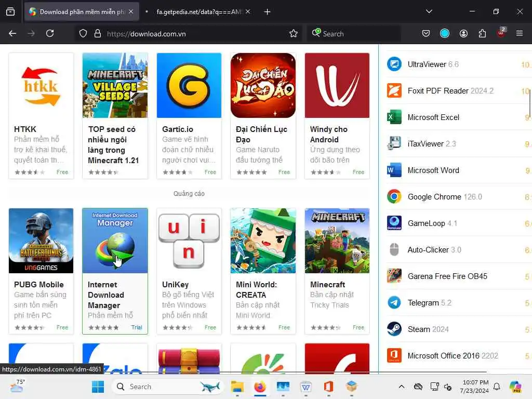Open date and time 10:07 PM
This screenshot has height=399, width=532.
click(475, 387)
